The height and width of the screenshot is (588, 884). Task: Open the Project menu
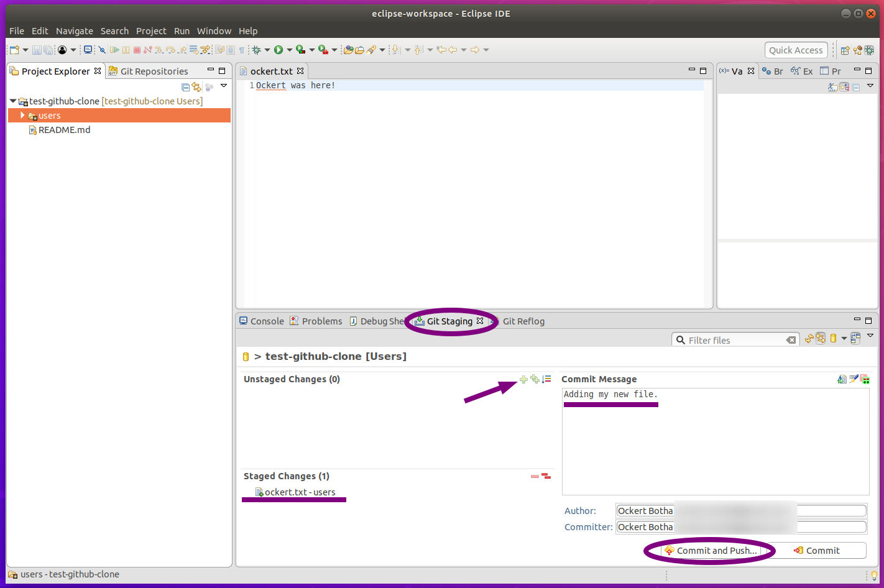click(x=151, y=31)
